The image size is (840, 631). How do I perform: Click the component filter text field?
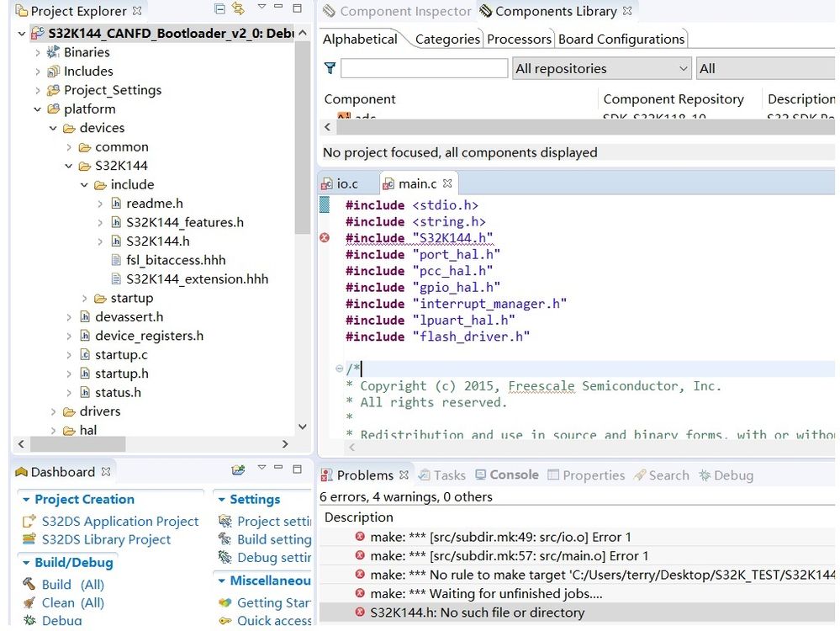click(x=424, y=68)
